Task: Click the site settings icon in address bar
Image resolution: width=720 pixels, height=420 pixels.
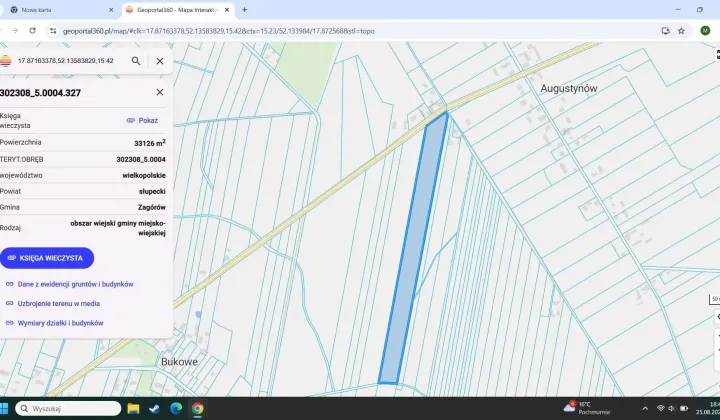Action: (53, 31)
